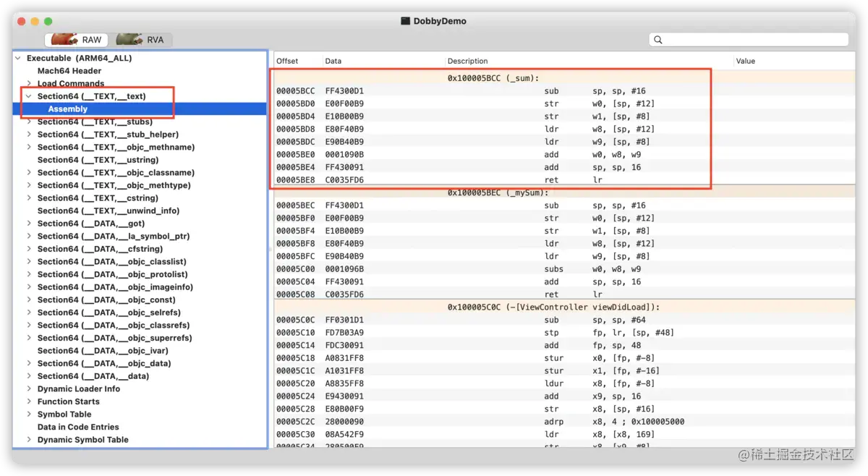Switch to RAW address mode
This screenshot has width=868, height=476.
tap(77, 40)
